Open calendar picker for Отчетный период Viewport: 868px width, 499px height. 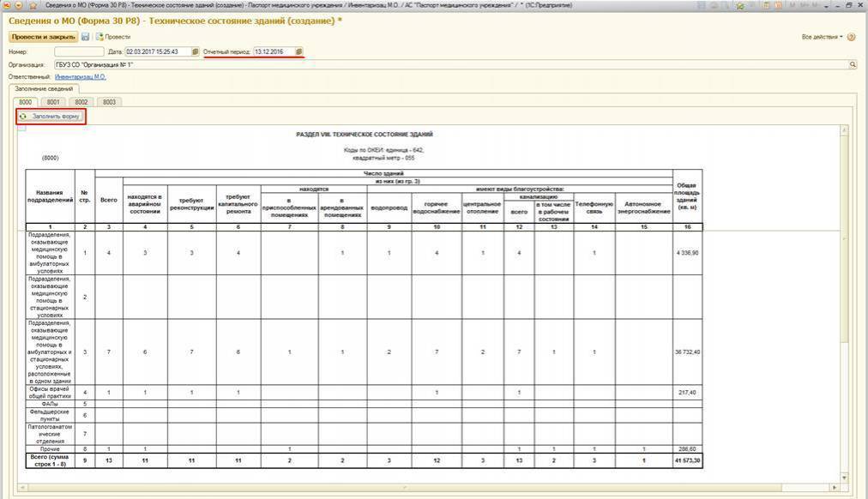pos(298,51)
